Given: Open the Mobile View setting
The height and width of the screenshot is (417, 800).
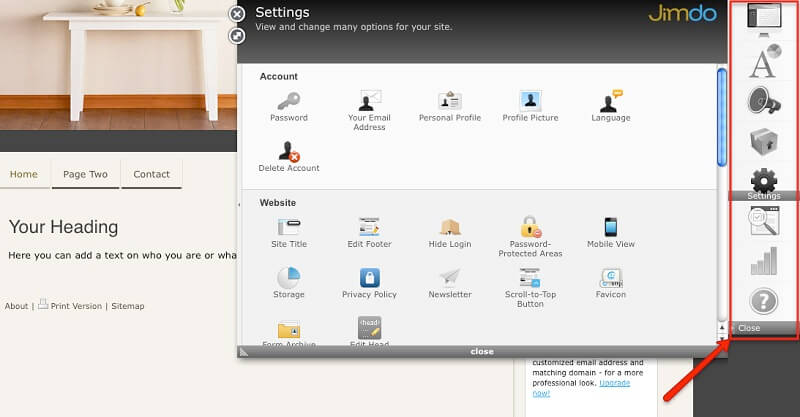Looking at the screenshot, I should pyautogui.click(x=611, y=233).
